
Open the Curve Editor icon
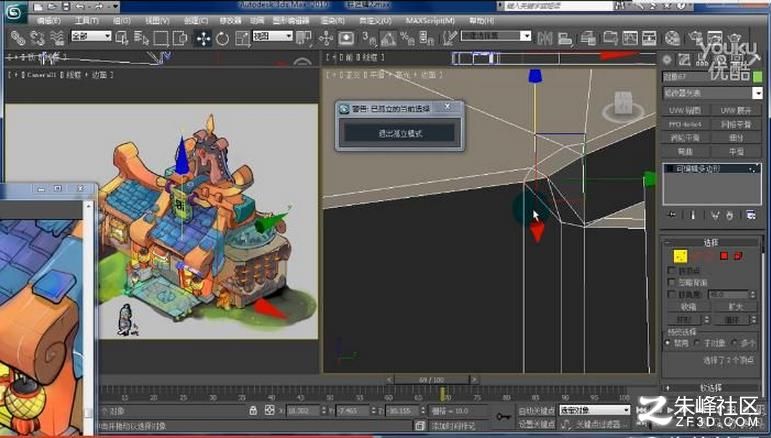point(629,38)
